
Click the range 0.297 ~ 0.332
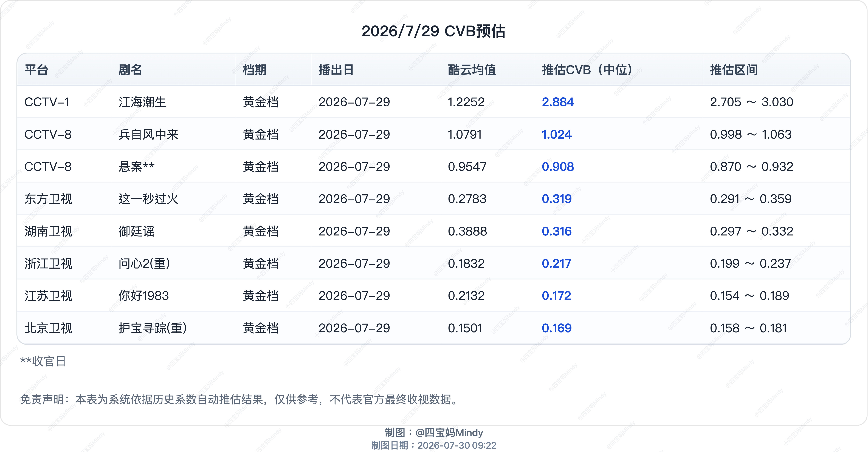[x=751, y=231]
